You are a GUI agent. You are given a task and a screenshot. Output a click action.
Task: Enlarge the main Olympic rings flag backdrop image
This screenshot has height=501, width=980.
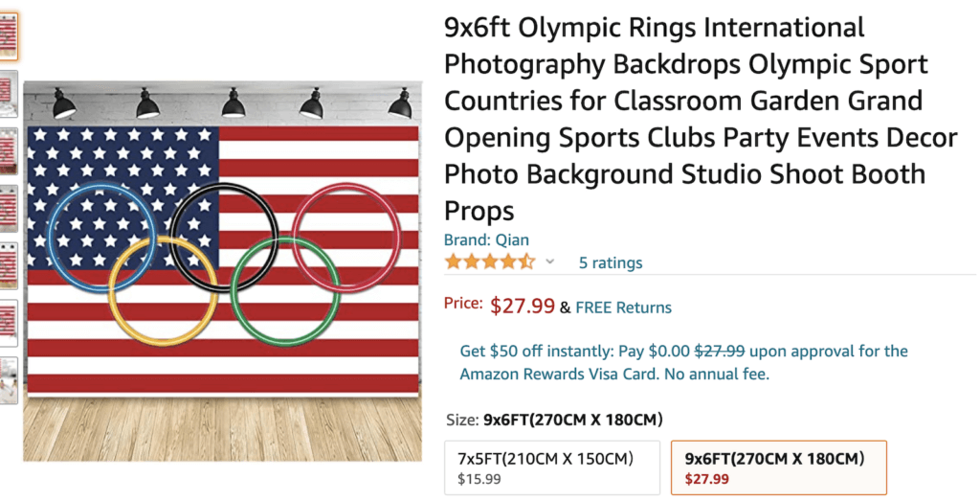(x=222, y=270)
